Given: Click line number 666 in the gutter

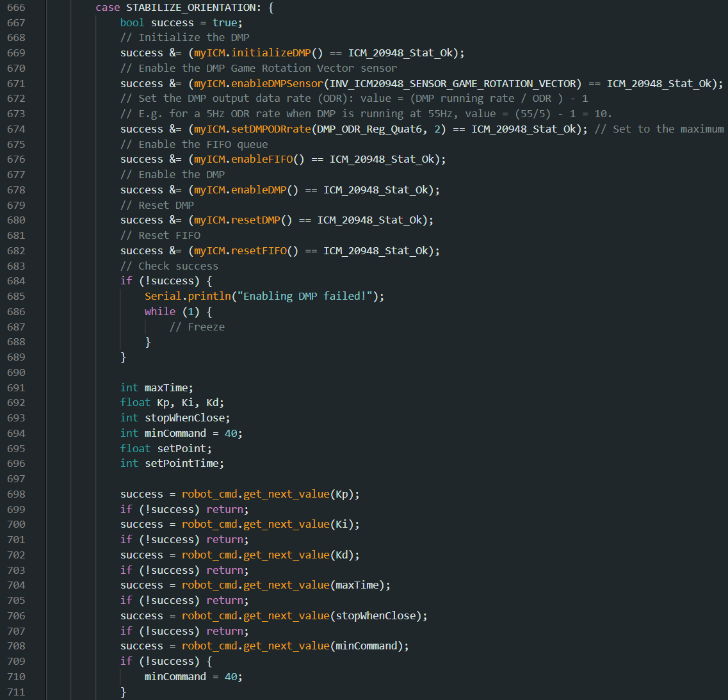Looking at the screenshot, I should point(16,8).
